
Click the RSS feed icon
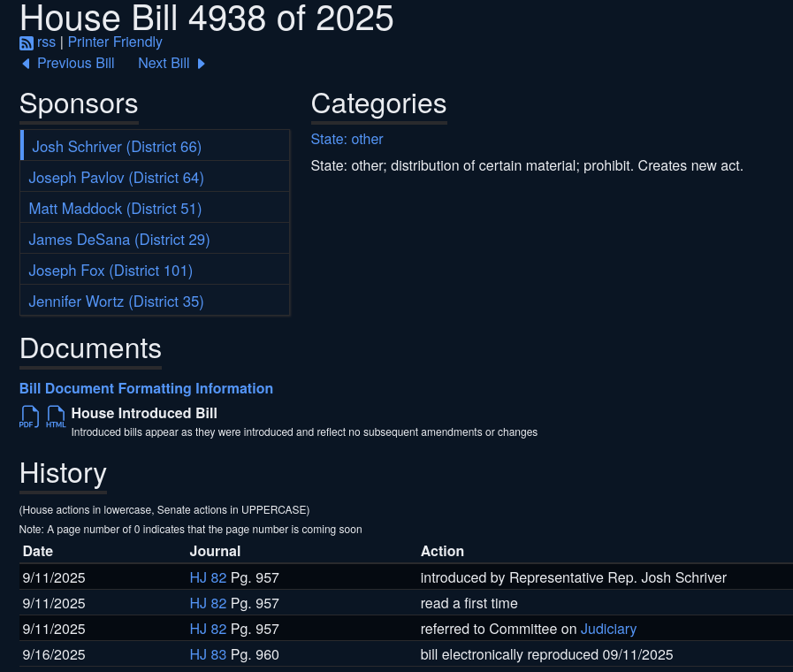click(27, 43)
